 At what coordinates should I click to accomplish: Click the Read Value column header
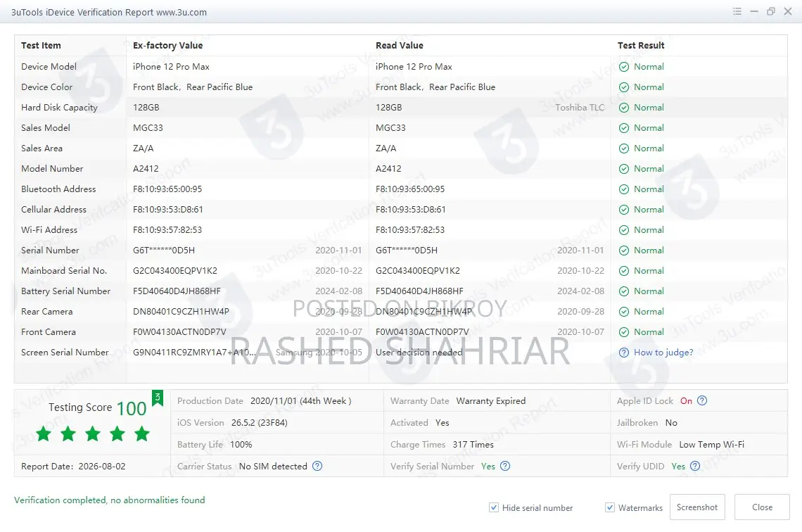point(400,46)
